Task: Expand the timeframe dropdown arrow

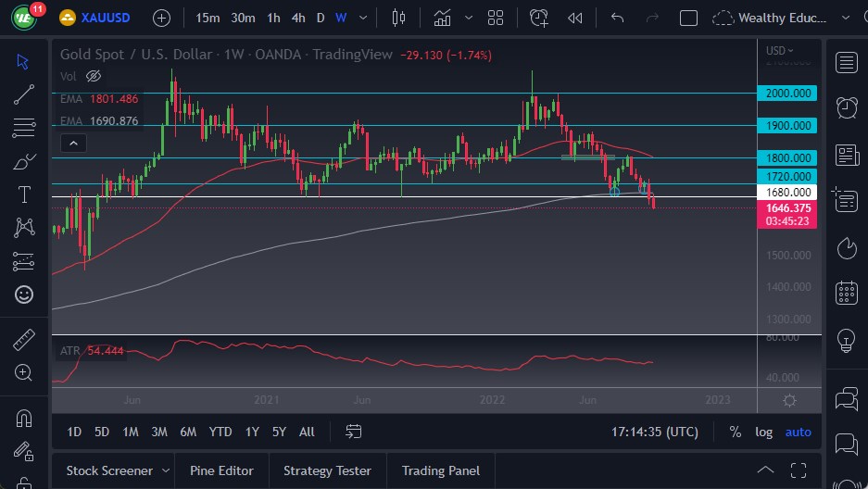Action: (362, 18)
